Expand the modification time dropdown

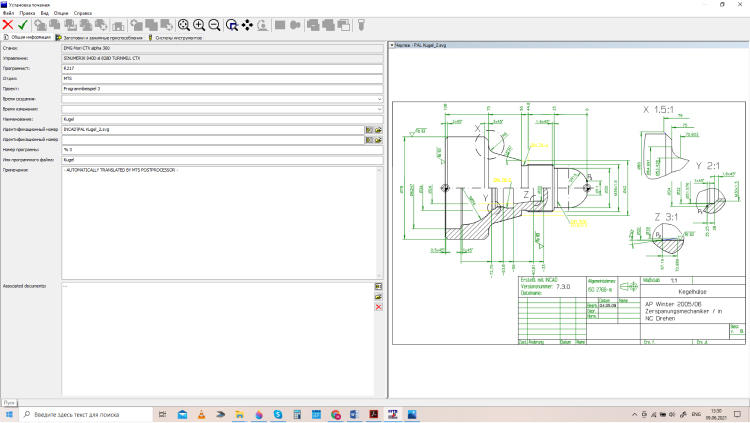(x=379, y=109)
